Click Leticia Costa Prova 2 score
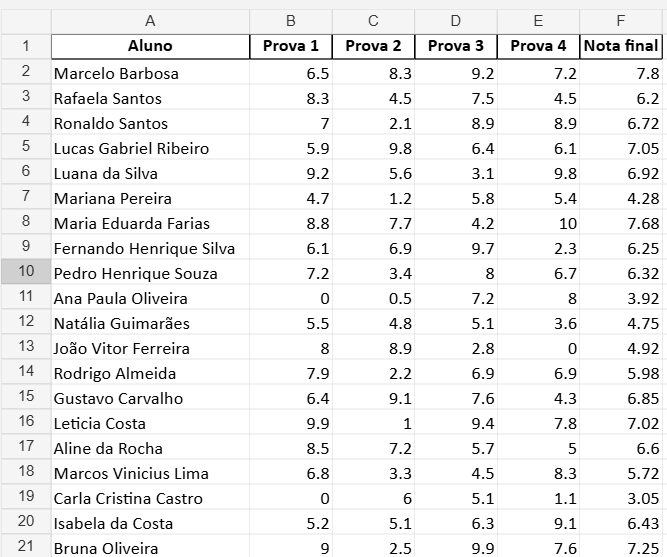This screenshot has height=557, width=667. [x=373, y=423]
